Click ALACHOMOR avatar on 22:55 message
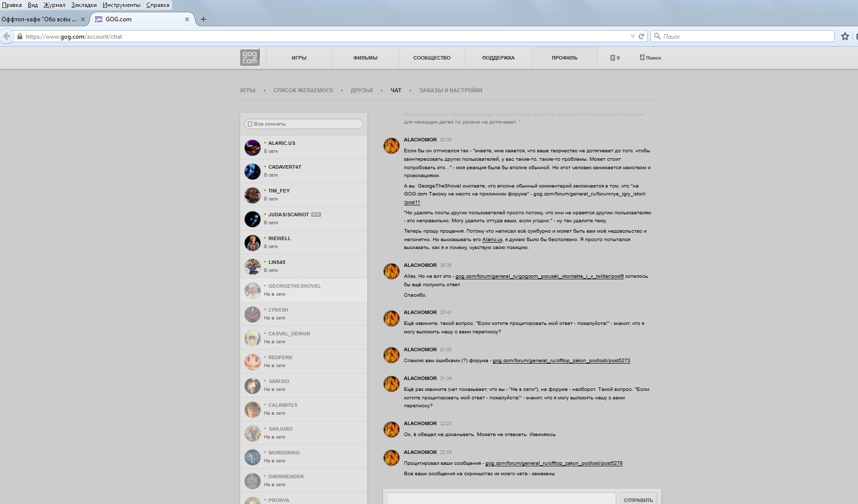This screenshot has width=858, height=504. pyautogui.click(x=392, y=458)
